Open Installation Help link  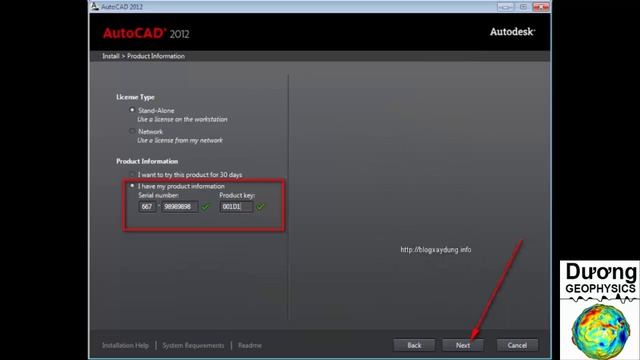click(125, 345)
